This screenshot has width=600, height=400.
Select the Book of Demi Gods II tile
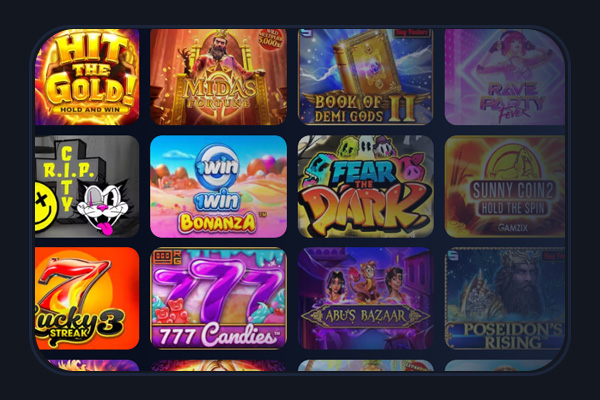(365, 77)
